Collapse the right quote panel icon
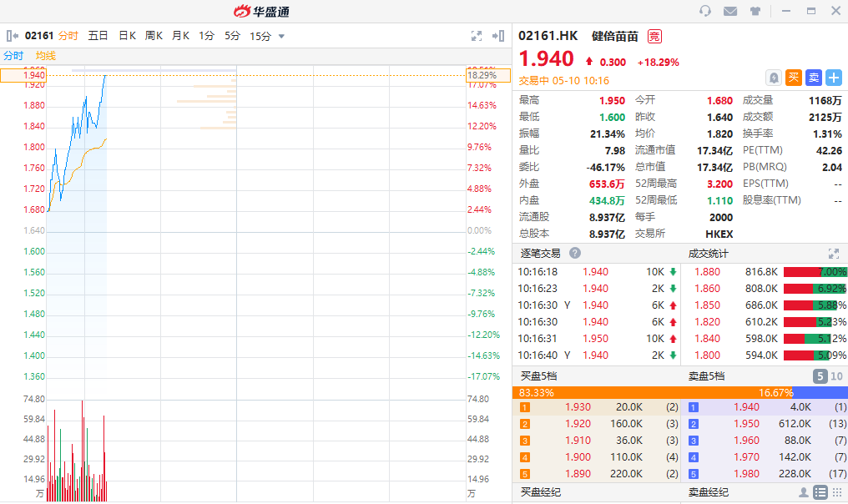848x504 pixels. click(x=498, y=36)
